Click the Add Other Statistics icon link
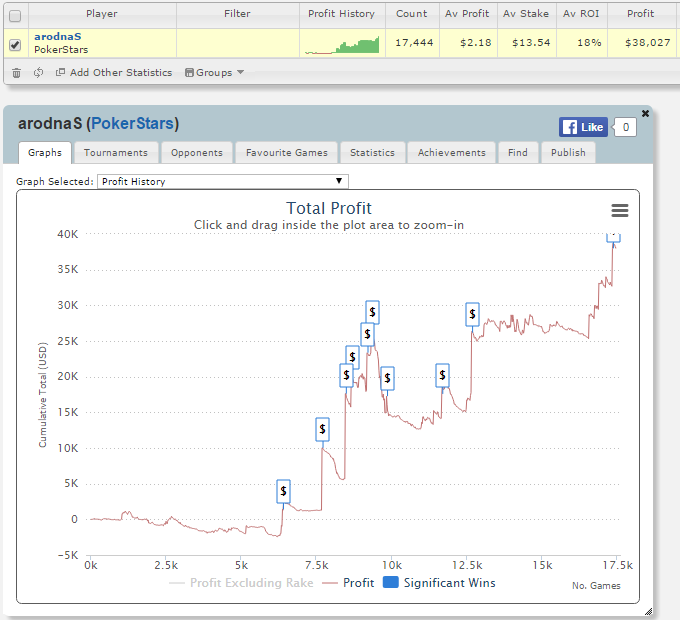The image size is (680, 620). [x=114, y=72]
